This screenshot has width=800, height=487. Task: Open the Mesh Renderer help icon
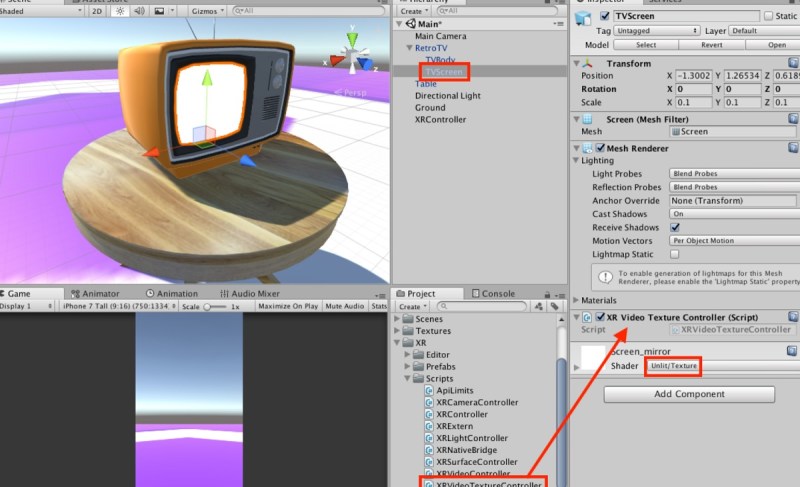(793, 148)
